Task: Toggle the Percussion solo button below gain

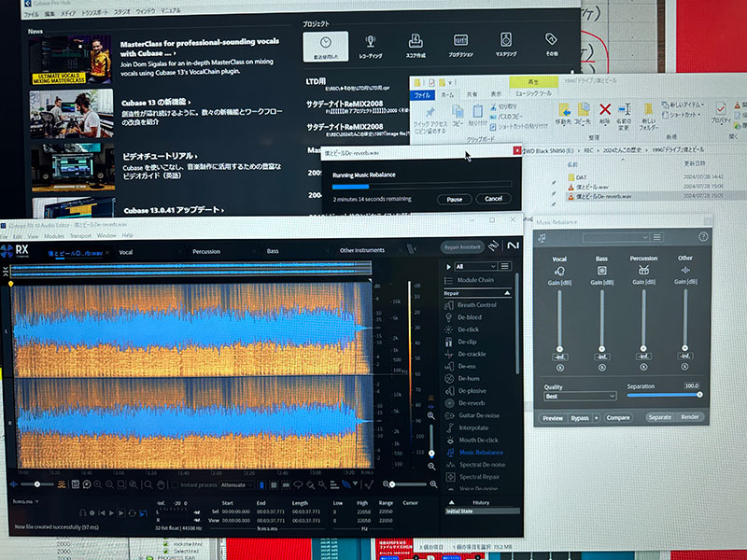Action: [x=643, y=367]
